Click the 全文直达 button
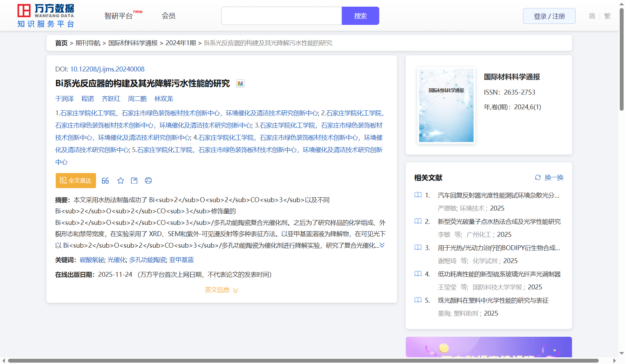This screenshot has height=364, width=625. (x=76, y=181)
